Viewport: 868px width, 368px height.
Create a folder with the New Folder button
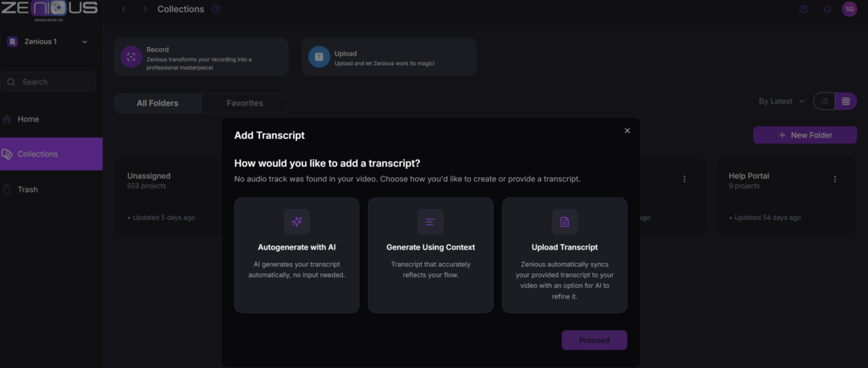(805, 135)
